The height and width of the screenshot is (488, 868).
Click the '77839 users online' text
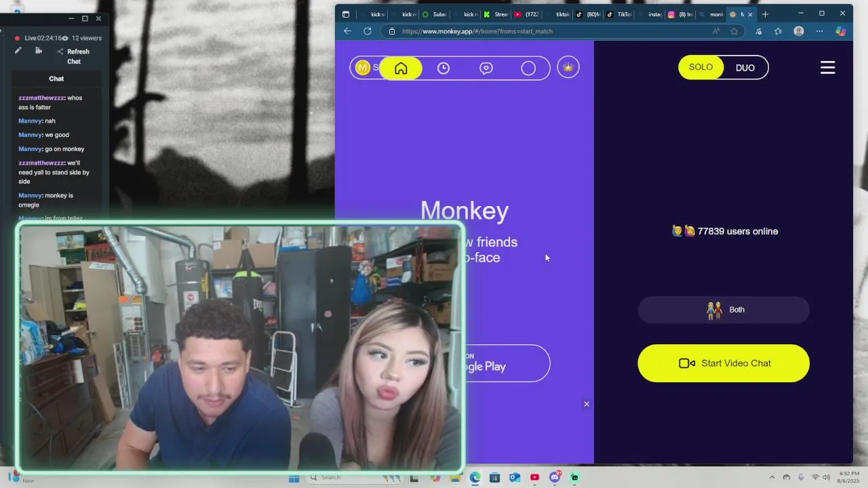pos(738,231)
